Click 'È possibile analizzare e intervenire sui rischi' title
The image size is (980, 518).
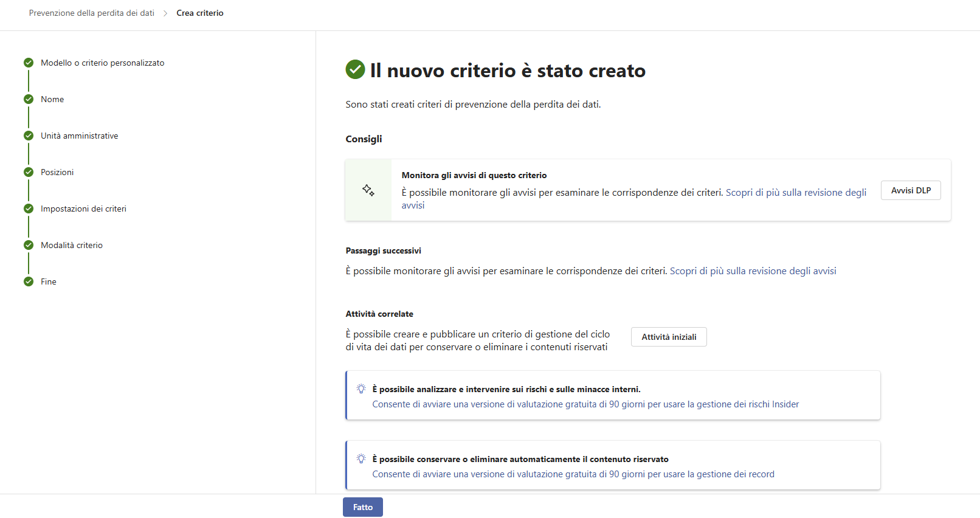pos(506,389)
